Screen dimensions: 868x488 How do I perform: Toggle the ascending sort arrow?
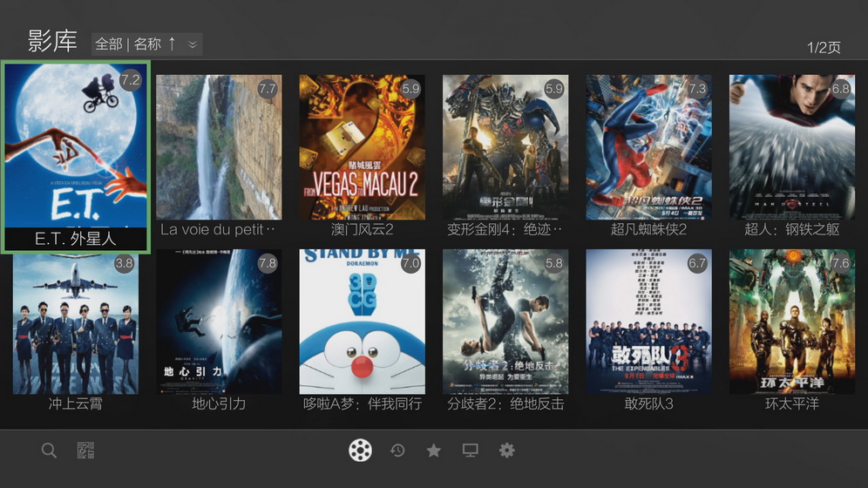pos(173,44)
